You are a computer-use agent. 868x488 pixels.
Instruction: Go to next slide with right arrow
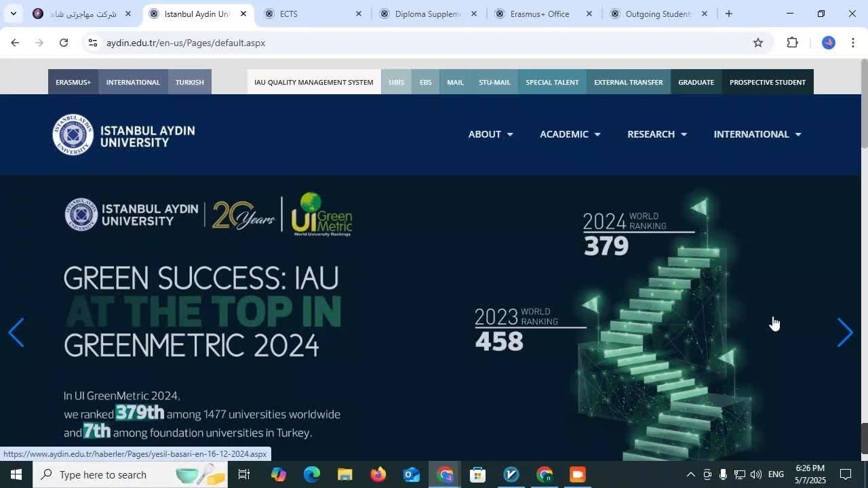(x=844, y=333)
